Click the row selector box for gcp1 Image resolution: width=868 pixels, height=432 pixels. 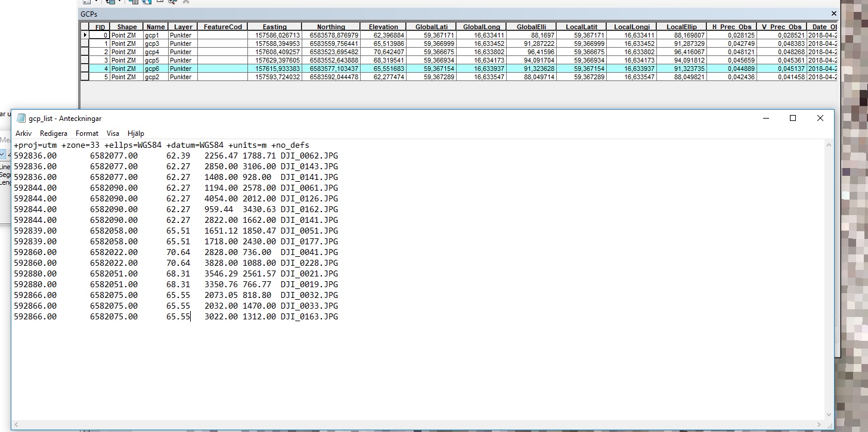pyautogui.click(x=85, y=35)
